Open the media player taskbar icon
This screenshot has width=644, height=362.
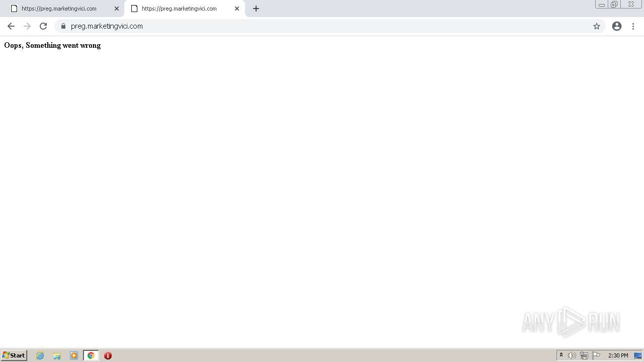pos(74,355)
